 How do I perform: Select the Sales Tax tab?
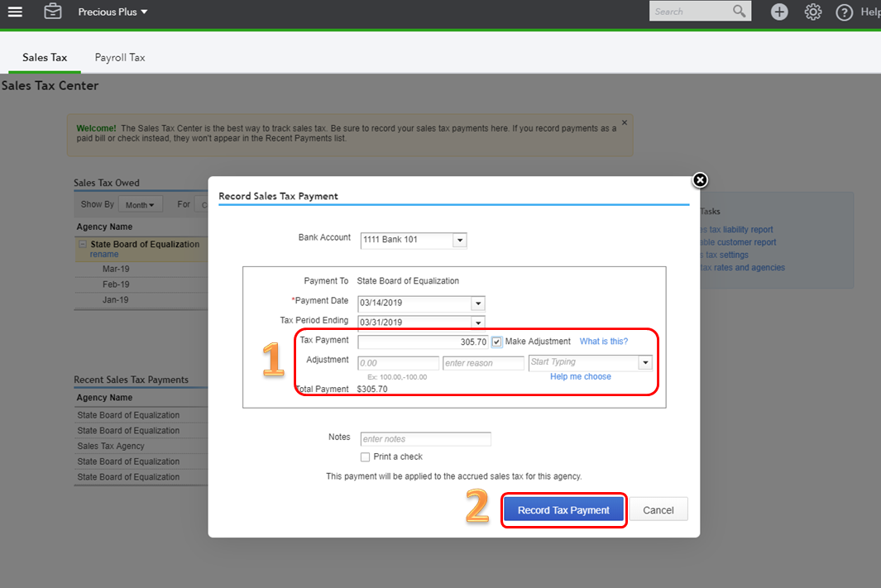[x=44, y=57]
